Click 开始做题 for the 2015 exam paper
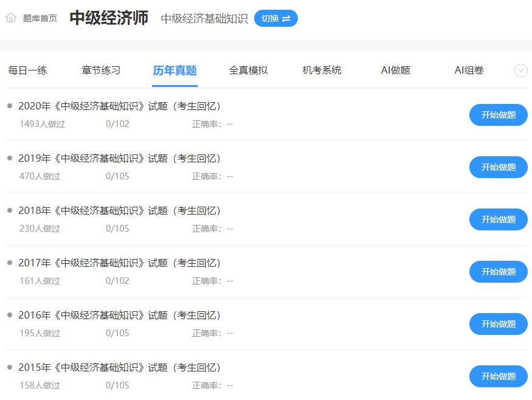The width and height of the screenshot is (532, 400). [x=498, y=376]
